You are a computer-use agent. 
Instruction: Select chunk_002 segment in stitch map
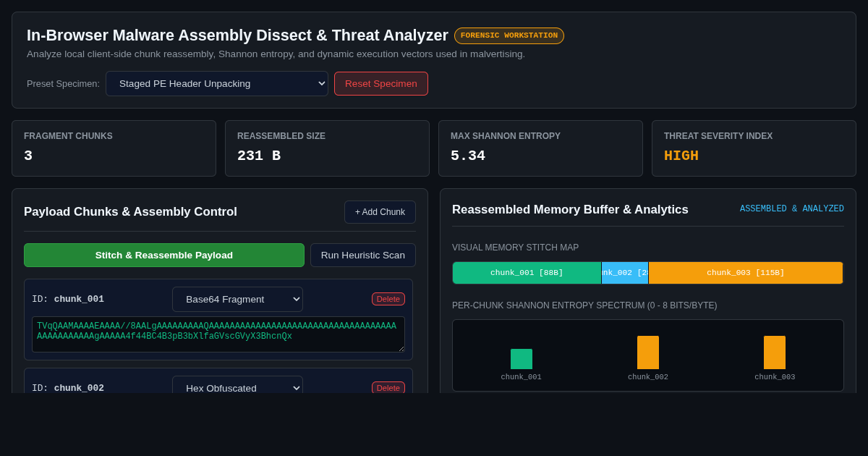(x=625, y=273)
